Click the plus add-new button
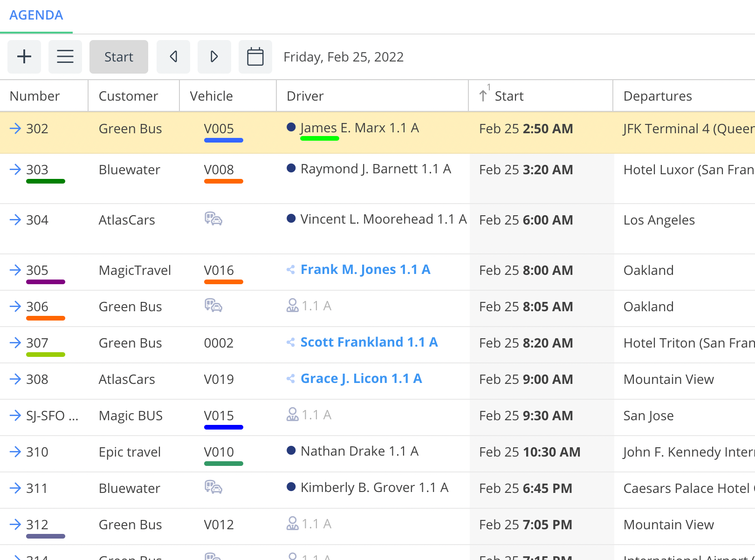This screenshot has height=560, width=755. [24, 57]
